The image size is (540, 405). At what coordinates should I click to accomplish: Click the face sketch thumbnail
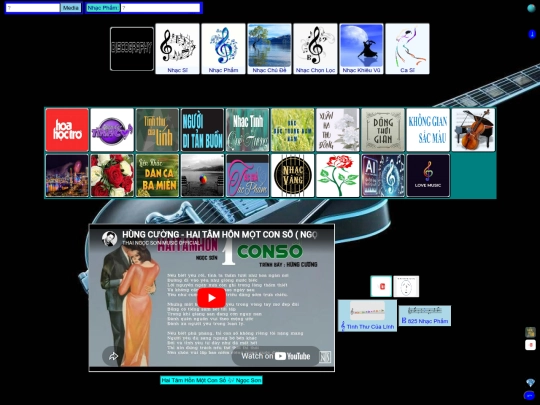[406, 286]
